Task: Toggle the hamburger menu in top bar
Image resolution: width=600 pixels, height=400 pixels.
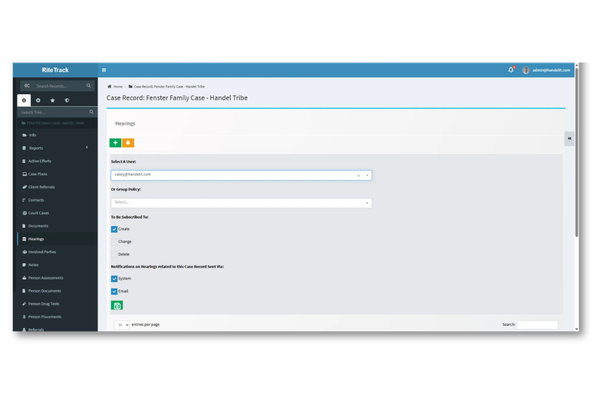Action: click(104, 70)
